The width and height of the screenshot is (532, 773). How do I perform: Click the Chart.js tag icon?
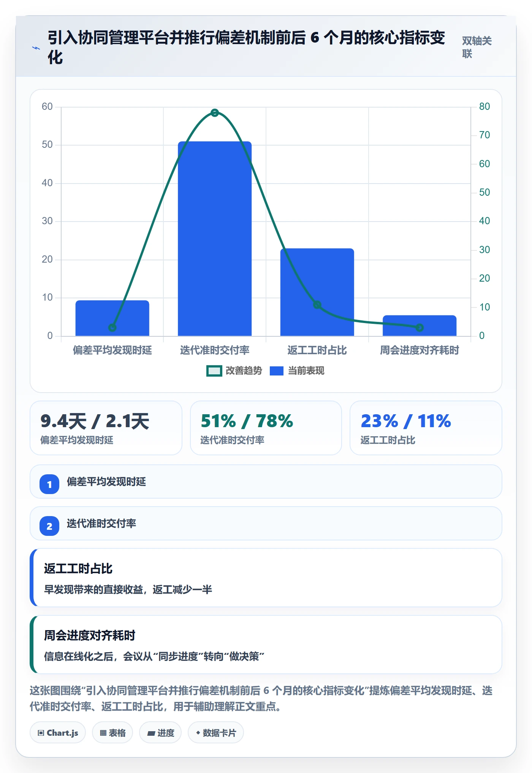pyautogui.click(x=41, y=733)
